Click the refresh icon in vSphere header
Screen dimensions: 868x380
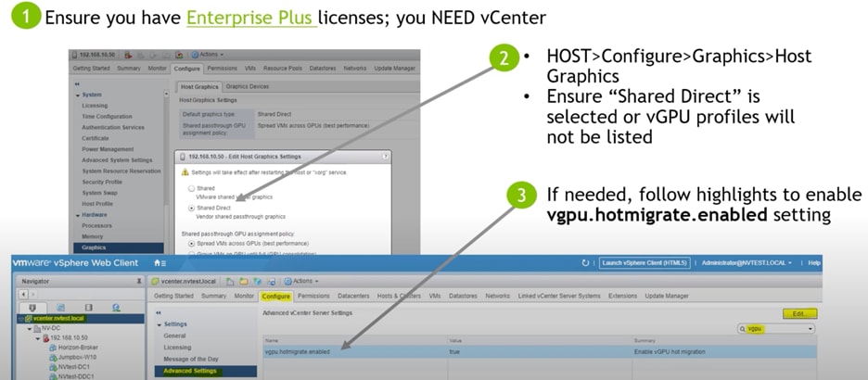585,263
